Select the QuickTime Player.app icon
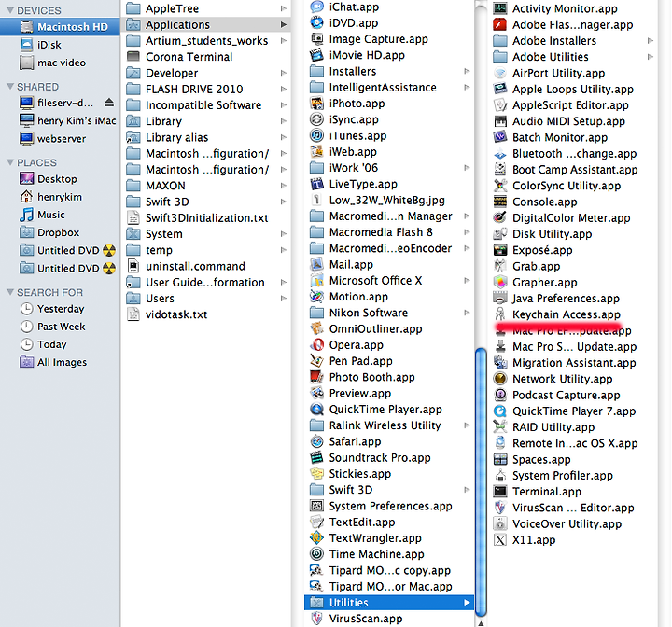The height and width of the screenshot is (627, 672). point(316,409)
